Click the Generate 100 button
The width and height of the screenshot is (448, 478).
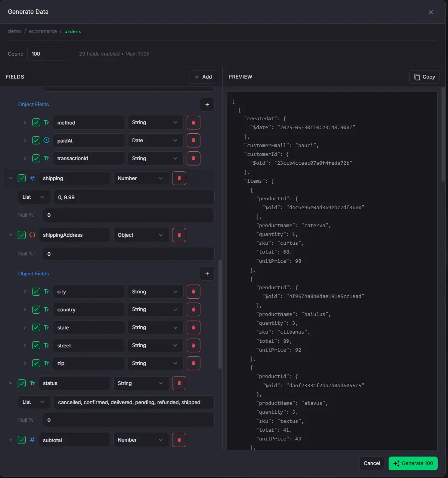[413, 463]
